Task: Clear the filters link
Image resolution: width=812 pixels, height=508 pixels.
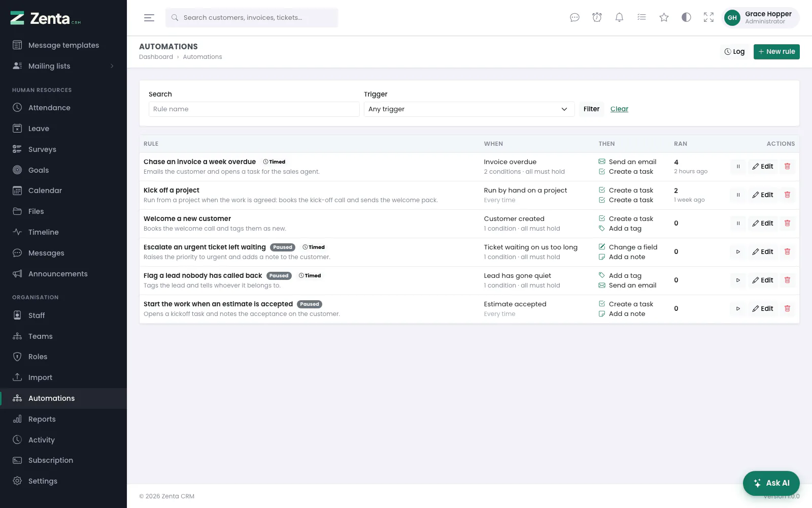Action: coord(619,109)
